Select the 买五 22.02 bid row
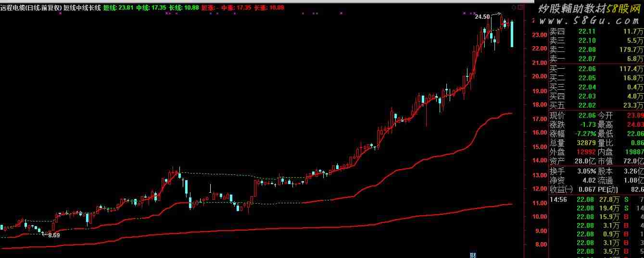 click(x=596, y=105)
